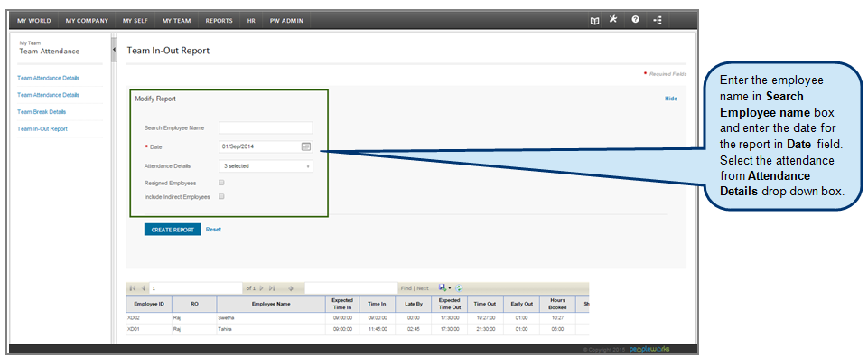
Task: Click the Hide link in the Modify Report panel
Action: (671, 99)
